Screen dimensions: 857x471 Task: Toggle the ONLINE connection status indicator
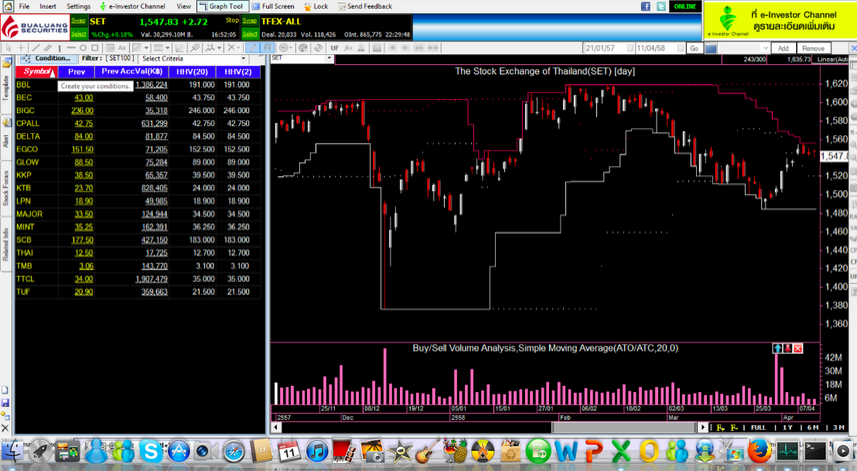pos(685,7)
